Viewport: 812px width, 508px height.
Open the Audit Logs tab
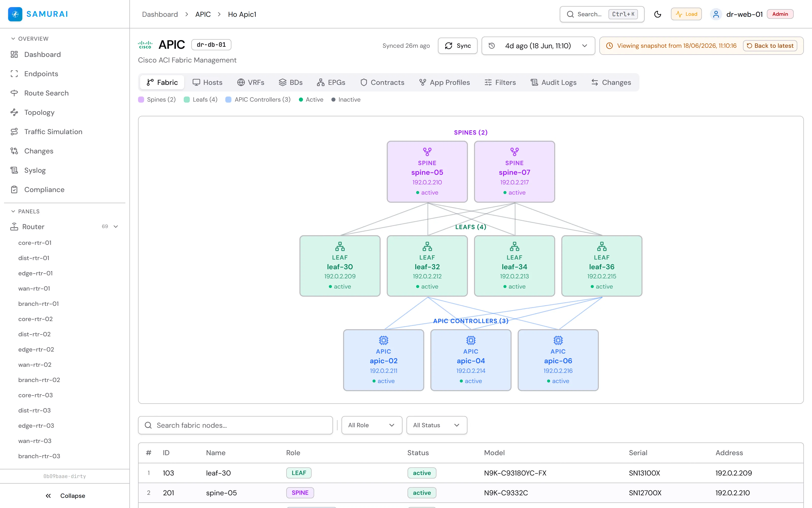click(x=553, y=82)
